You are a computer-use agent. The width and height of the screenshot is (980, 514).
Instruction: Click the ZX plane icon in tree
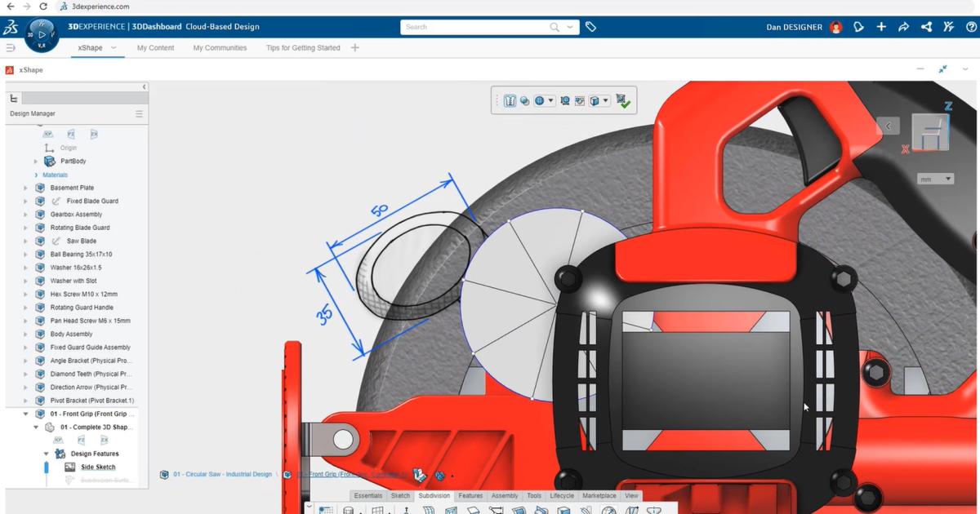tap(94, 134)
